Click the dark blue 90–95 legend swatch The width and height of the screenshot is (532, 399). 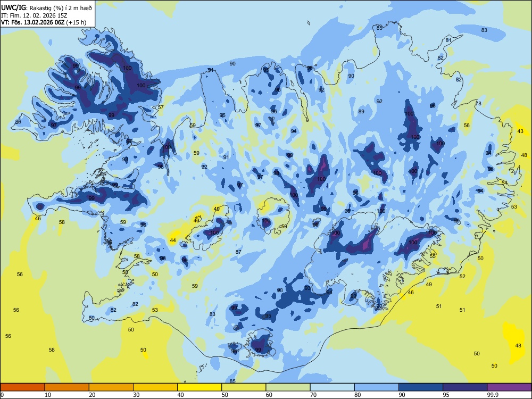421,387
